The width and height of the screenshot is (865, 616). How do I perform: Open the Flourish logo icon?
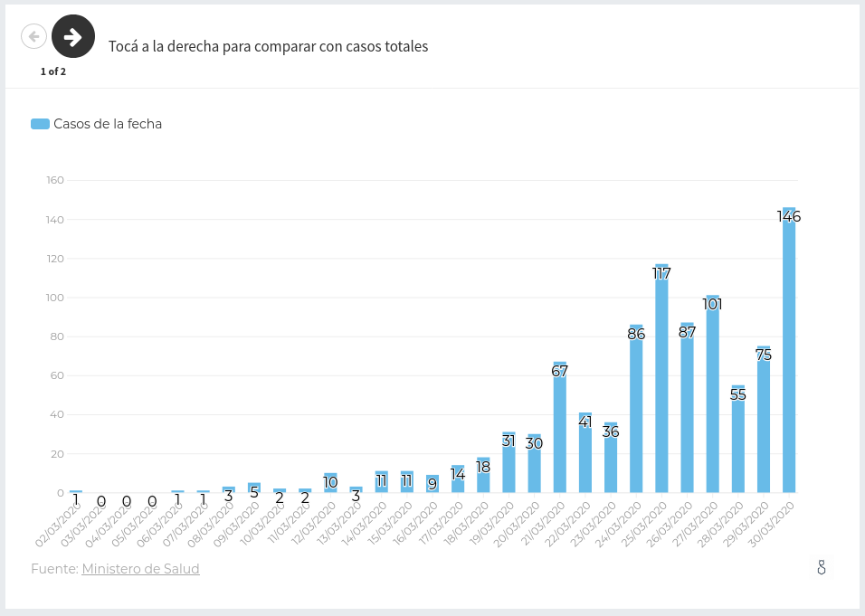(x=822, y=567)
